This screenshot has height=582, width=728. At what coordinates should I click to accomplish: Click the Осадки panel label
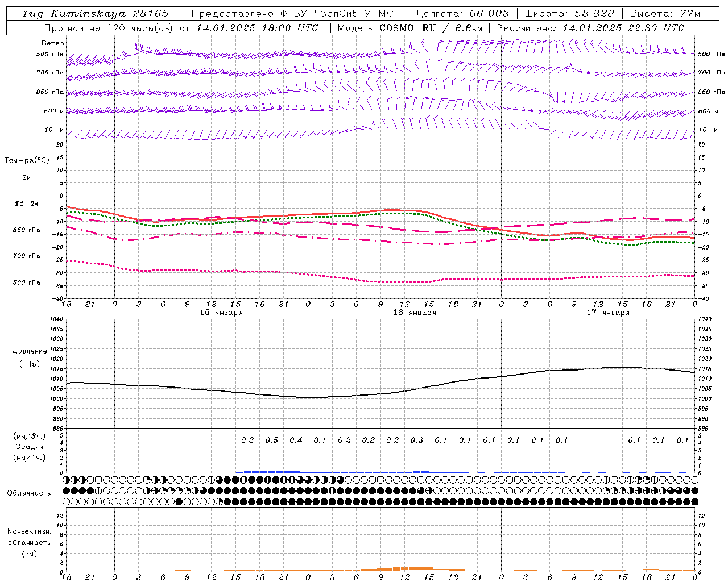[x=30, y=447]
